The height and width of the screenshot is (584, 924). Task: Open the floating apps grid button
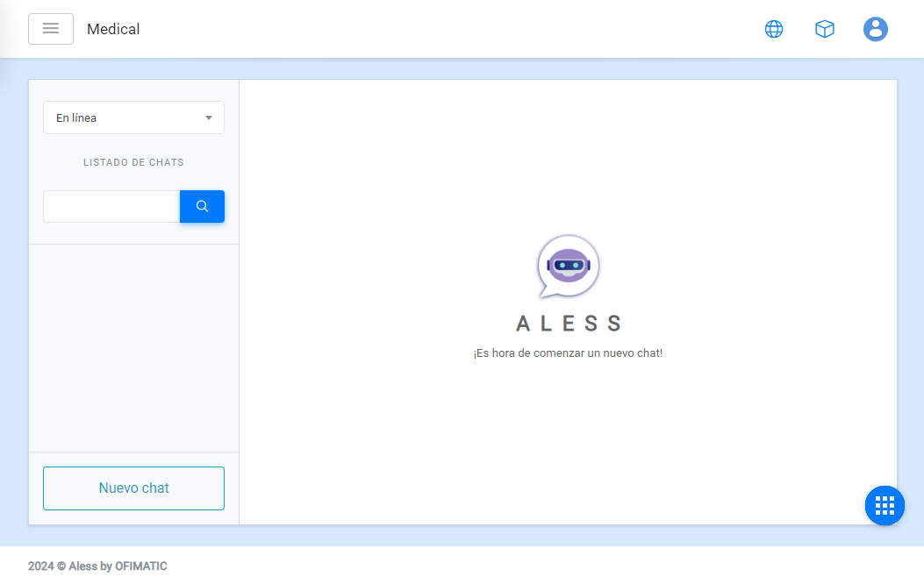885,505
